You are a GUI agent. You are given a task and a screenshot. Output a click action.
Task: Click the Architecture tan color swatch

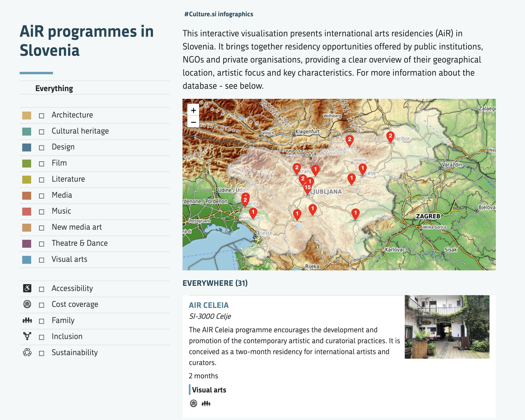[27, 115]
